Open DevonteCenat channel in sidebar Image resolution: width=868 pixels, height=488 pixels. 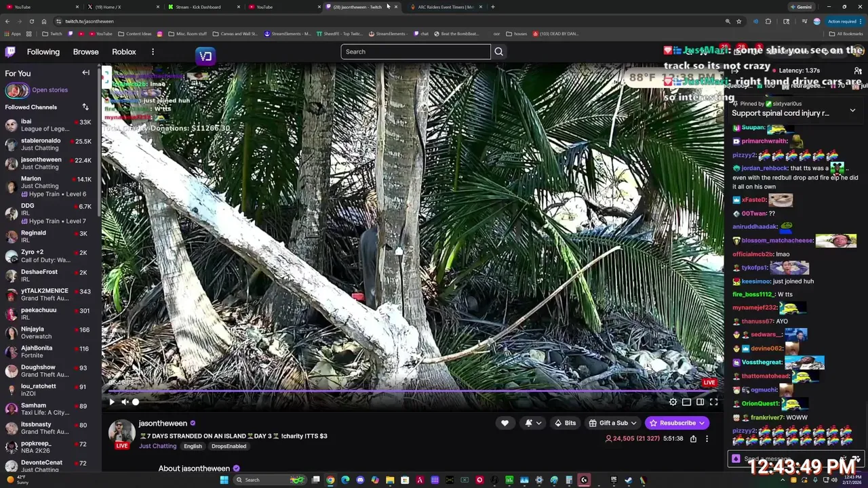click(x=47, y=465)
